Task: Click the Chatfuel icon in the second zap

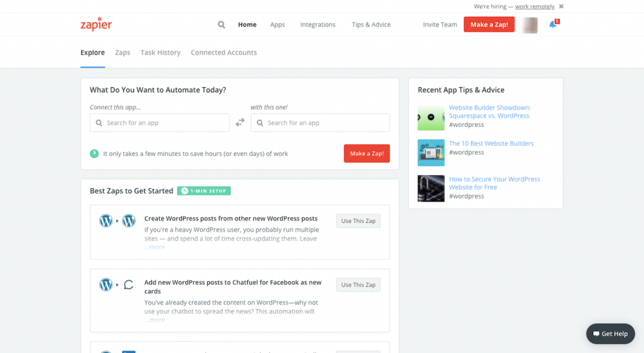Action: coord(128,285)
